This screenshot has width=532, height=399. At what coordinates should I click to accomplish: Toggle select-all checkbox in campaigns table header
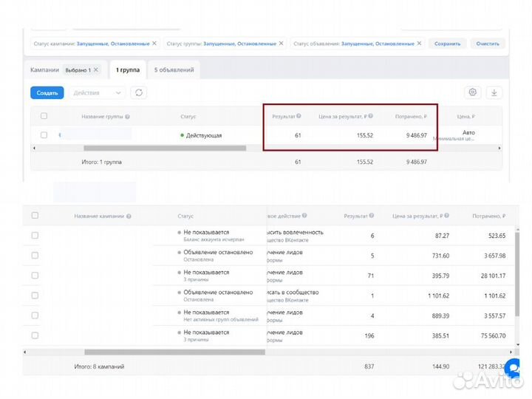point(35,216)
